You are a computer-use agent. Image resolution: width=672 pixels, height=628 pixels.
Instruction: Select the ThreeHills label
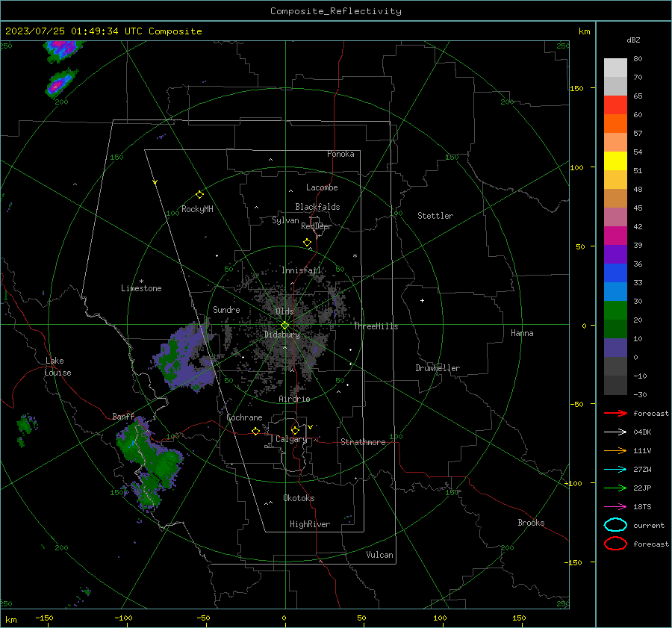pyautogui.click(x=376, y=326)
